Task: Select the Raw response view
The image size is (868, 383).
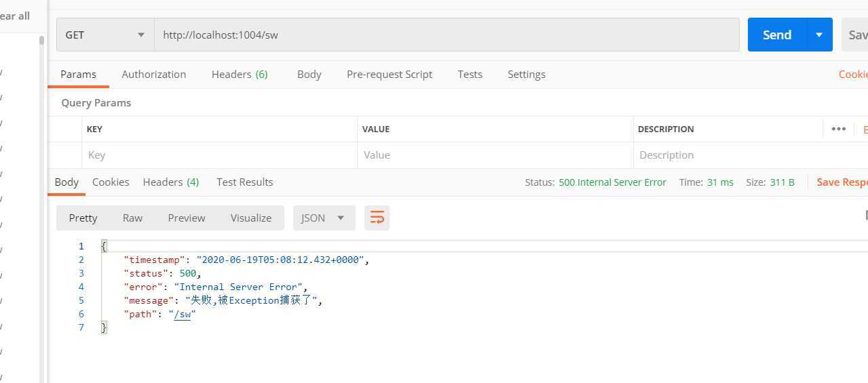Action: click(132, 218)
